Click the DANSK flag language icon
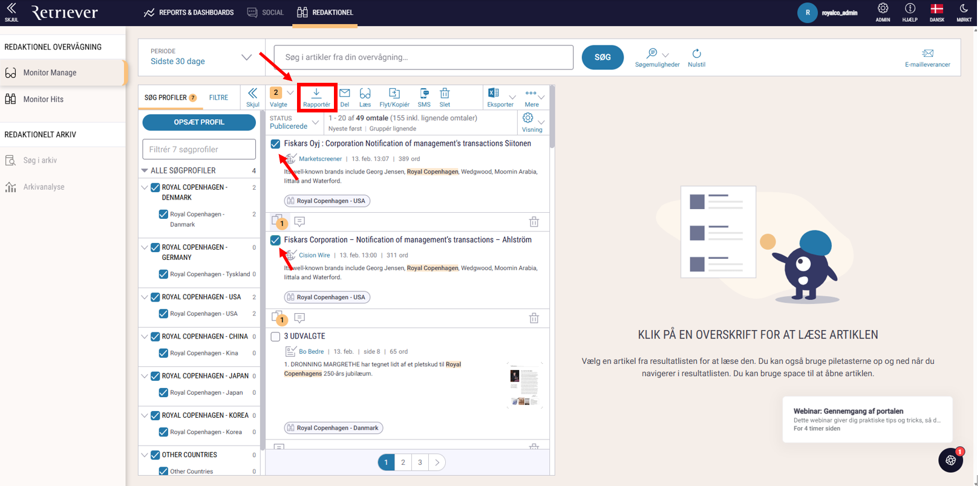This screenshot has width=980, height=486. pos(937,8)
